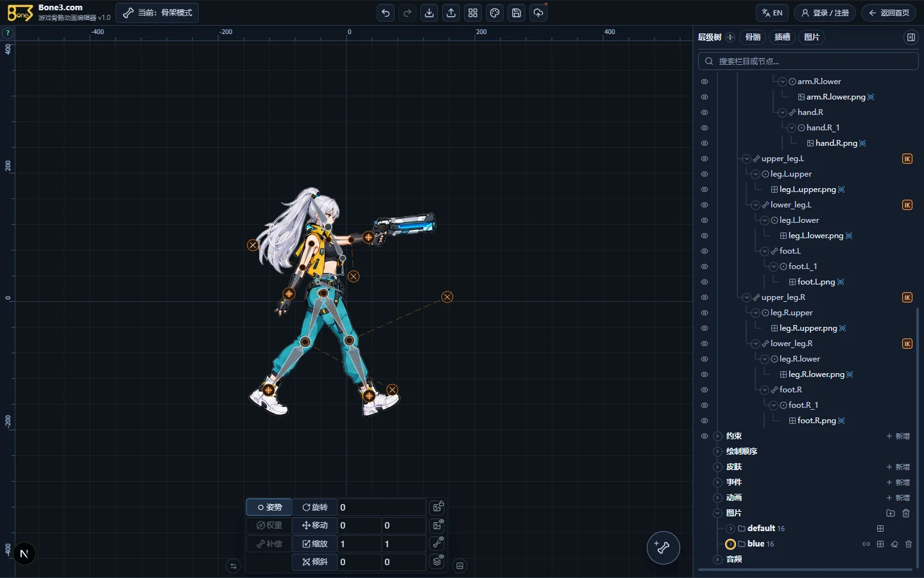Click the download/import icon in the top toolbar
Screen dimensions: 924x578
click(429, 13)
